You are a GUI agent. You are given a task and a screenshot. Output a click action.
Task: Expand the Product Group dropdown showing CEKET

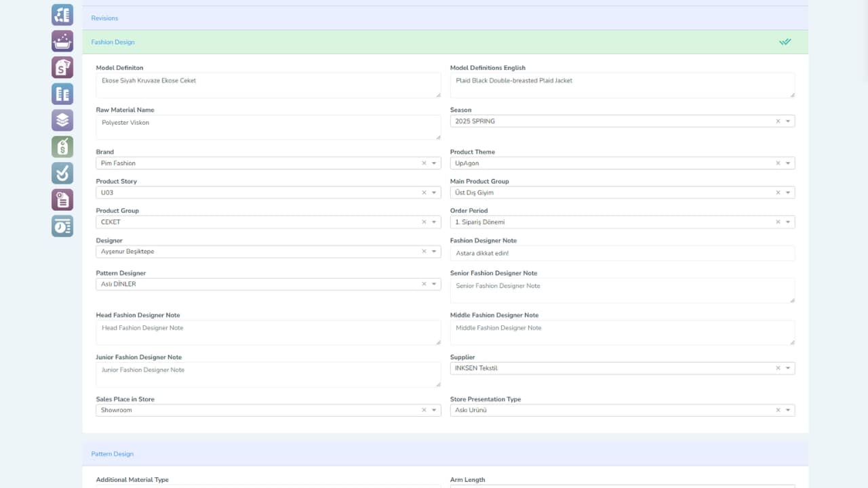434,222
